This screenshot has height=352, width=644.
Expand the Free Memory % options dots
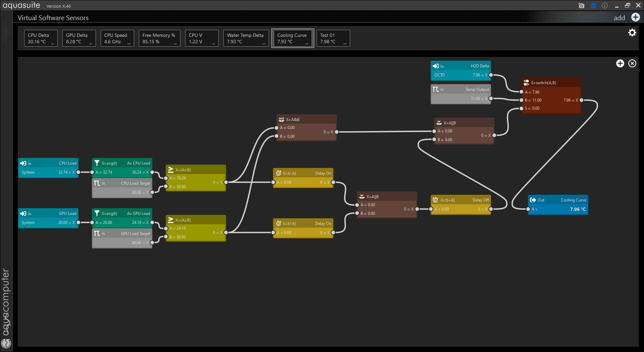coord(175,43)
